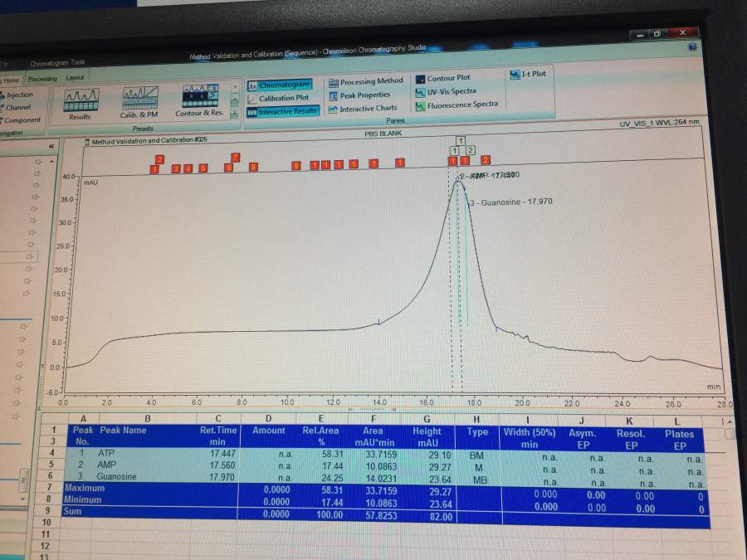Click the Asym. EP column header
This screenshot has width=747, height=560.
[583, 439]
